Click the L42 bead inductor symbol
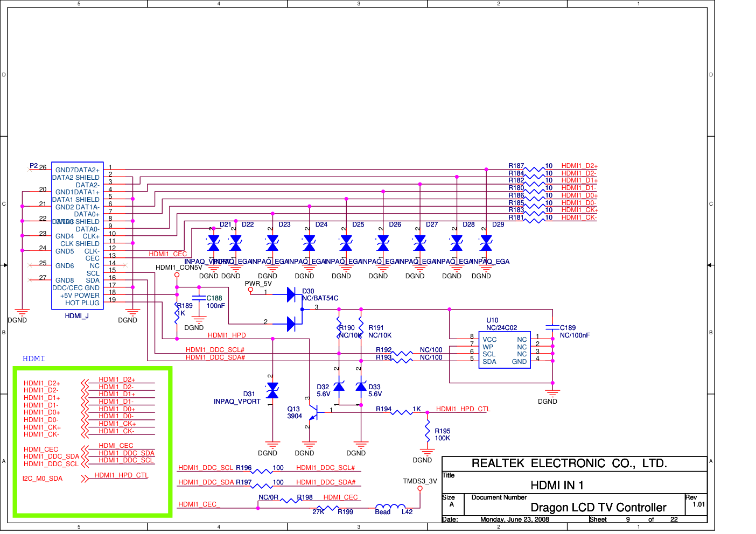Image resolution: width=756 pixels, height=534 pixels. coord(390,507)
